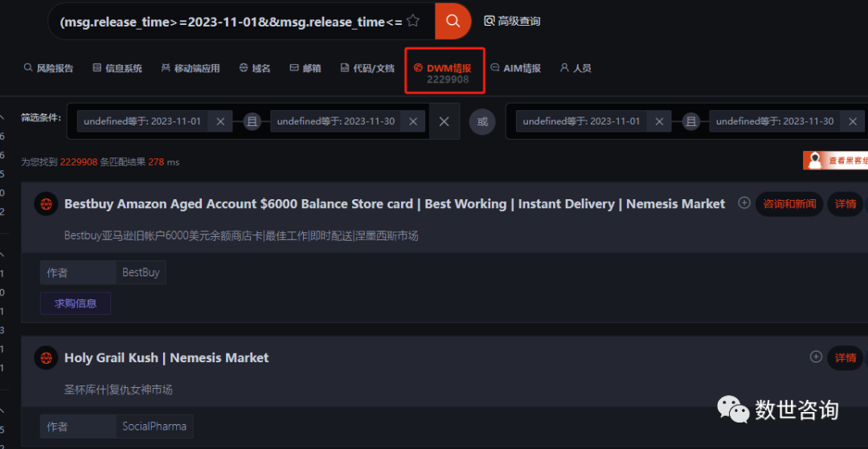Click 咨询和新闻 on the Bestbuy listing
The image size is (868, 449).
789,204
